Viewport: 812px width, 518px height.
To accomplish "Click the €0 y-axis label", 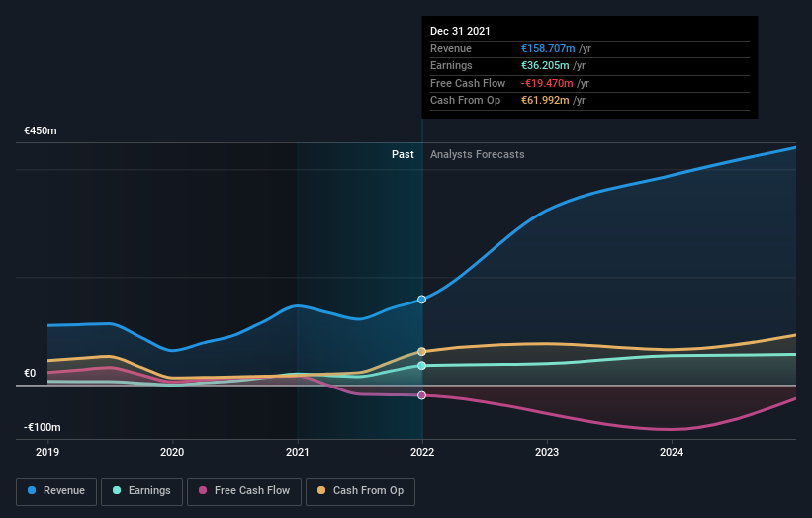I will (x=30, y=373).
